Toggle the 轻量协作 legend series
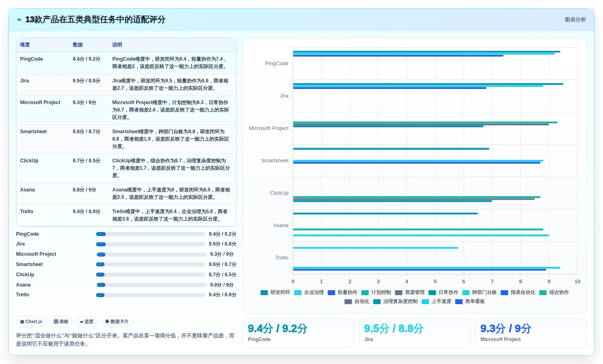Screen dimensions: 603x364 coord(343,292)
